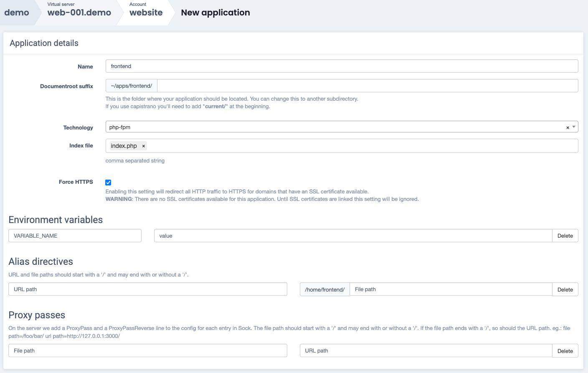Click inside the Index file tag field
Image resolution: width=588 pixels, height=373 pixels.
tap(359, 146)
